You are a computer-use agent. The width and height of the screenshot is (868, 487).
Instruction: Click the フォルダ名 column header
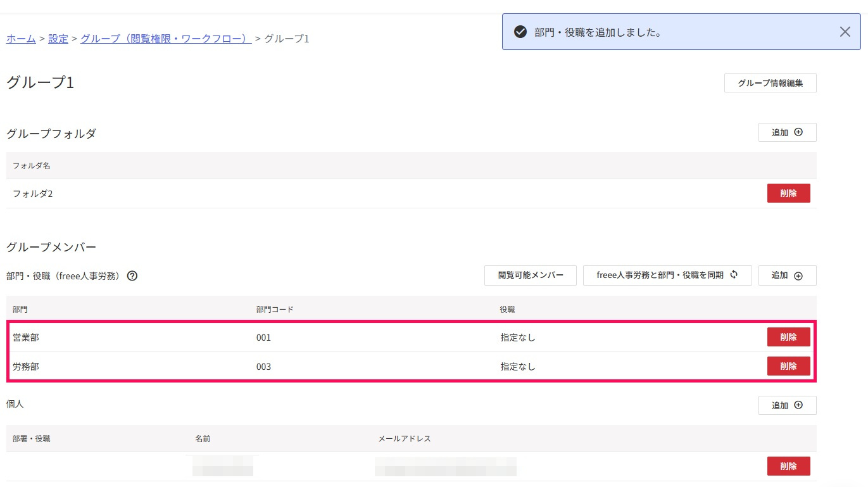pos(32,166)
